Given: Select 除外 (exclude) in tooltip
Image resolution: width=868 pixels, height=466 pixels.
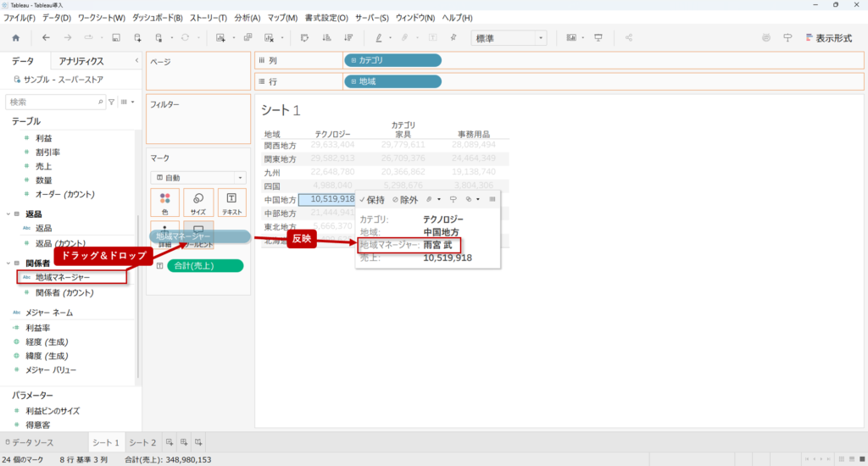Looking at the screenshot, I should click(x=404, y=200).
